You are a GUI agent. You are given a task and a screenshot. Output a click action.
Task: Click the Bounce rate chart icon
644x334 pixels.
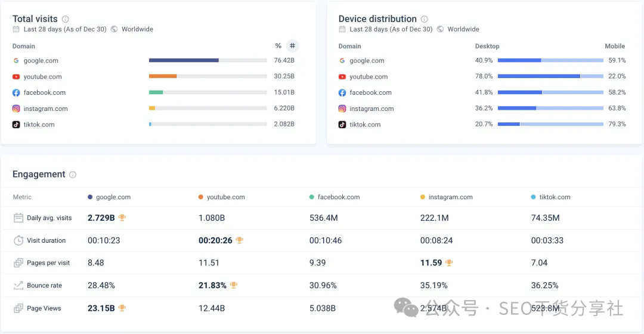coord(18,285)
